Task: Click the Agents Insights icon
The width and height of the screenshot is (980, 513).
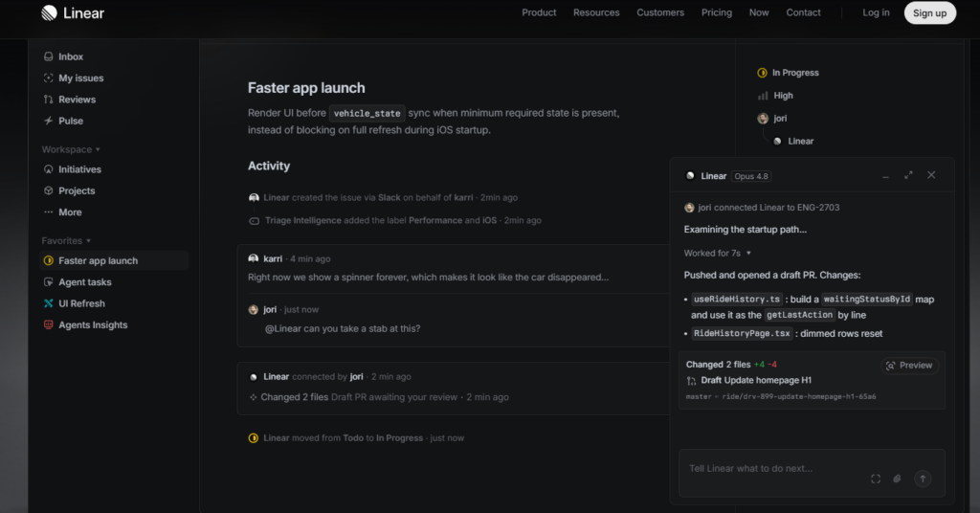Action: [48, 324]
